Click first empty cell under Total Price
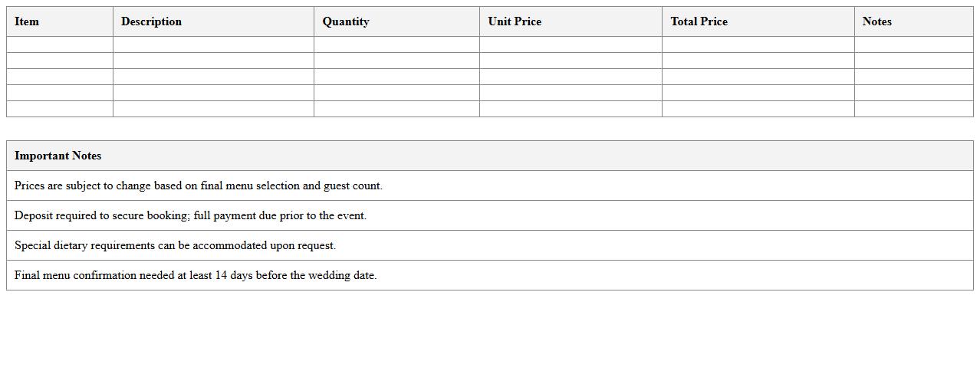The image size is (980, 384). pyautogui.click(x=758, y=44)
